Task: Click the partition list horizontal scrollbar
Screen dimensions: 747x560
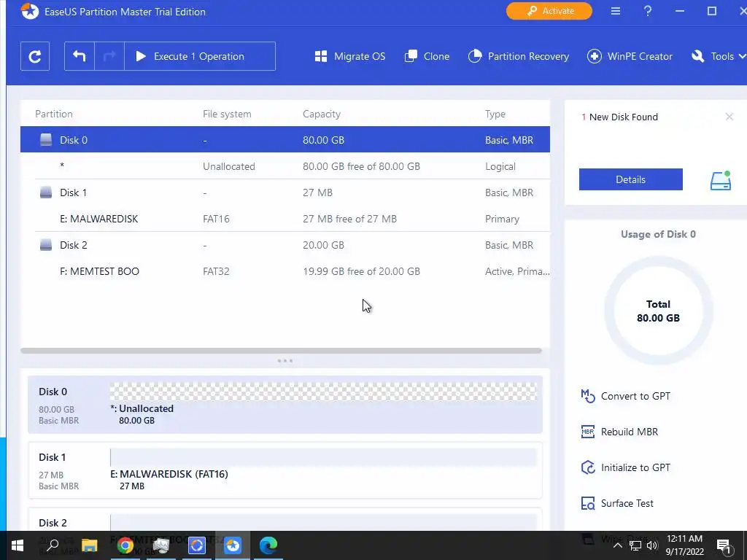Action: click(281, 351)
